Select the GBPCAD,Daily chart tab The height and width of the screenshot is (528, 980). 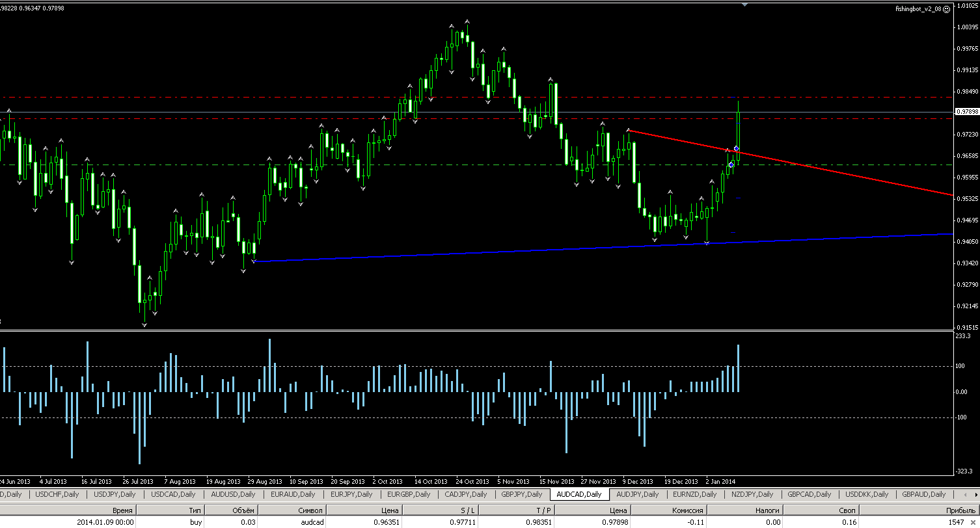coord(810,495)
